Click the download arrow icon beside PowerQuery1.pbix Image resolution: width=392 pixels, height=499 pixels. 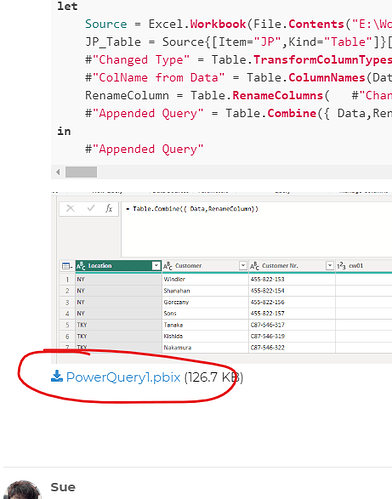coord(57,376)
